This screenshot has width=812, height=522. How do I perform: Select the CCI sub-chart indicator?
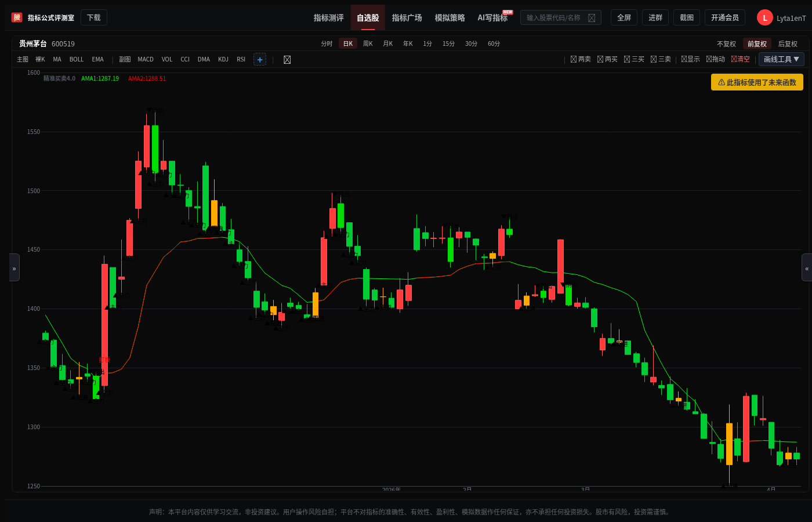pyautogui.click(x=185, y=60)
